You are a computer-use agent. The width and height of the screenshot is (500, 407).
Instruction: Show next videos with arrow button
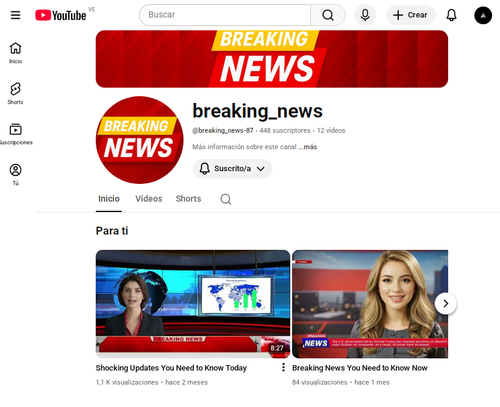tap(446, 303)
